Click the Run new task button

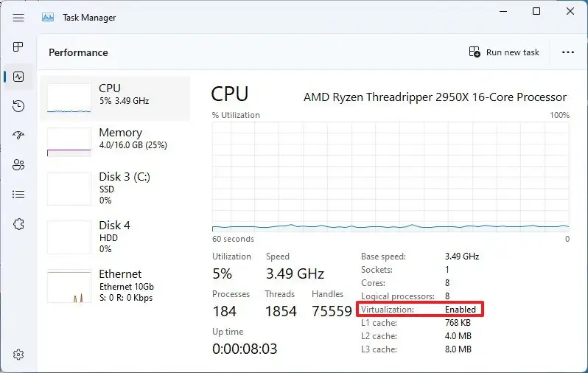click(504, 52)
